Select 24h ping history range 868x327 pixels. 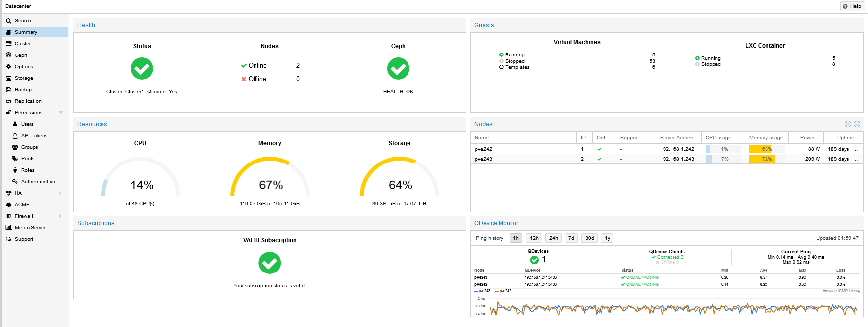(x=553, y=238)
